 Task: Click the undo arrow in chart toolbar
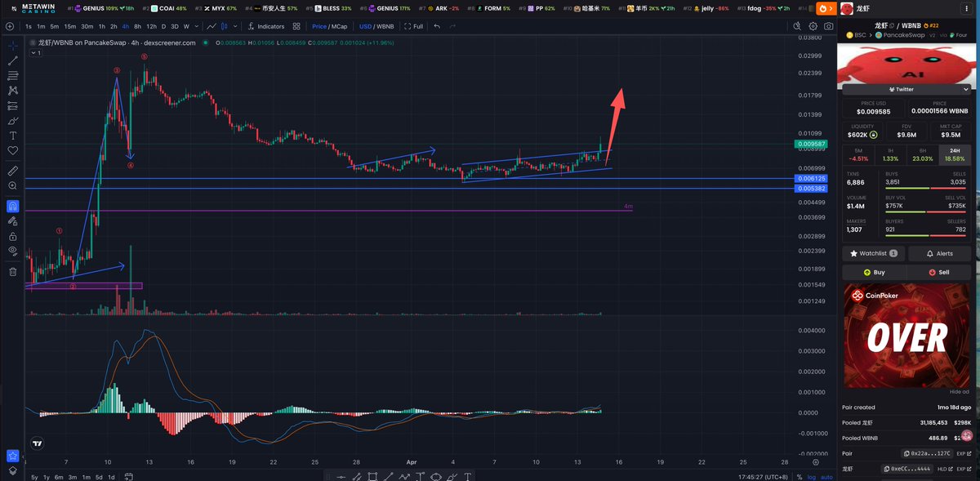click(x=437, y=26)
